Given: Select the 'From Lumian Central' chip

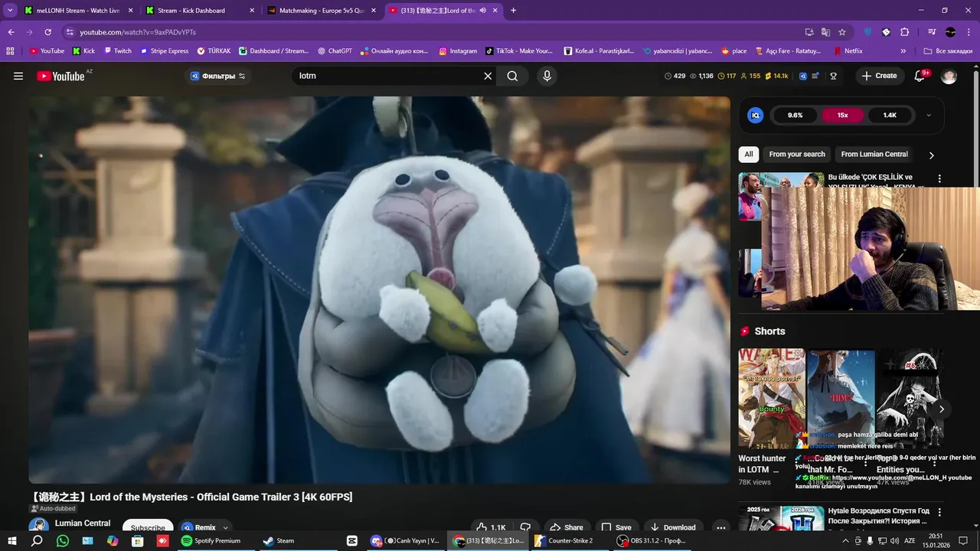Looking at the screenshot, I should 874,155.
